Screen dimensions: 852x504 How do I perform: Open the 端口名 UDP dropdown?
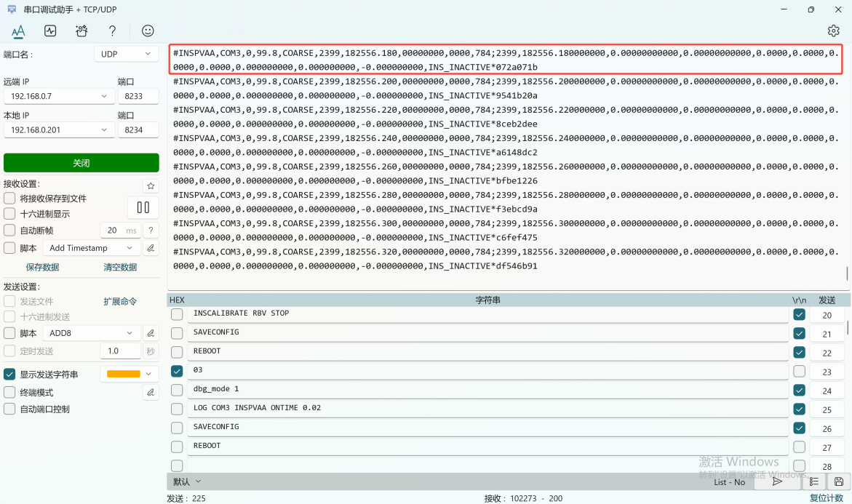coord(127,54)
